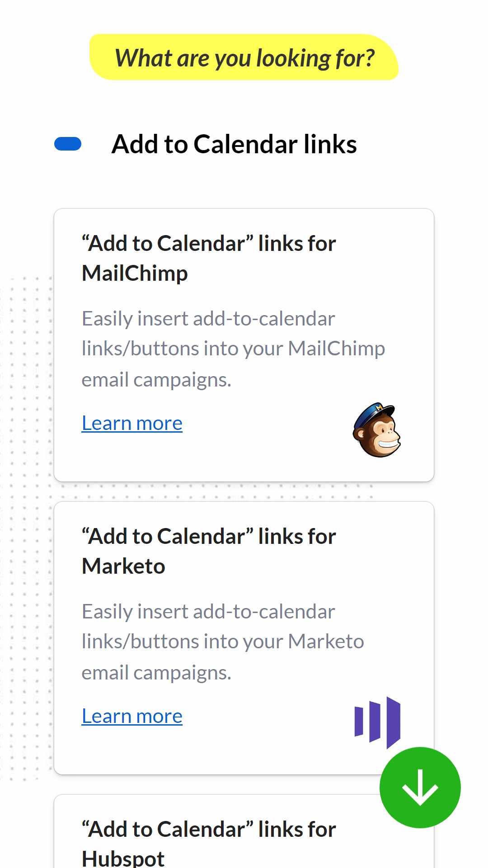Click the Marketo email campaigns description text
The width and height of the screenshot is (488, 868).
pos(223,642)
